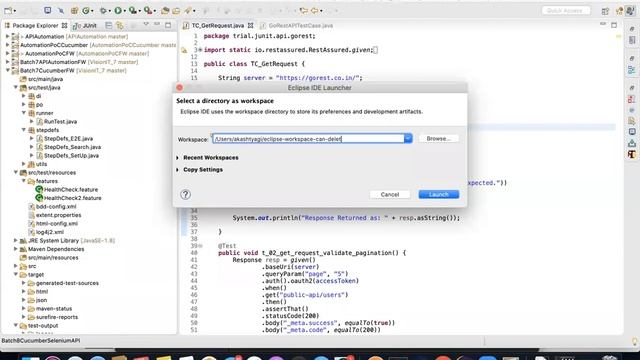Click the Search flashlight toolbar icon
This screenshot has height=360, width=640.
tap(187, 11)
